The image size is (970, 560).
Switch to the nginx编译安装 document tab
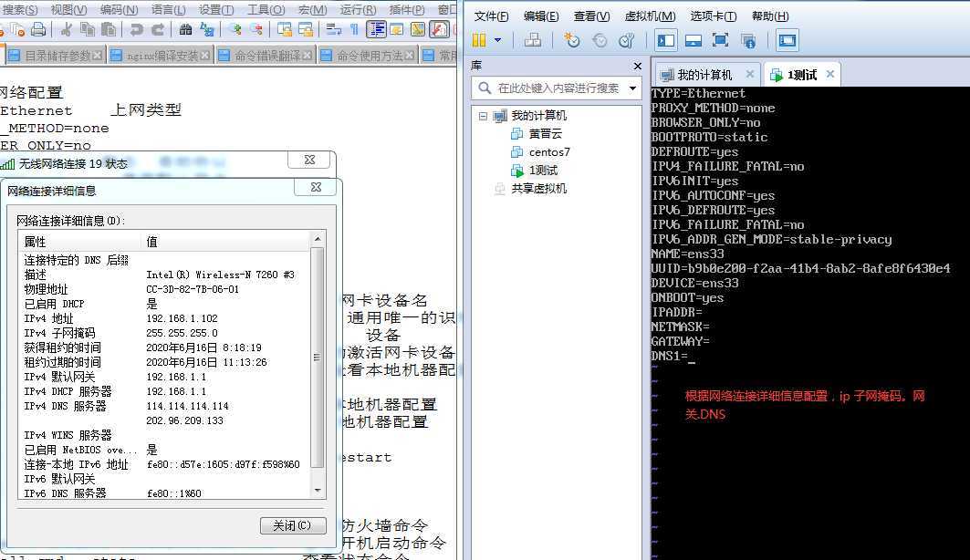(160, 56)
